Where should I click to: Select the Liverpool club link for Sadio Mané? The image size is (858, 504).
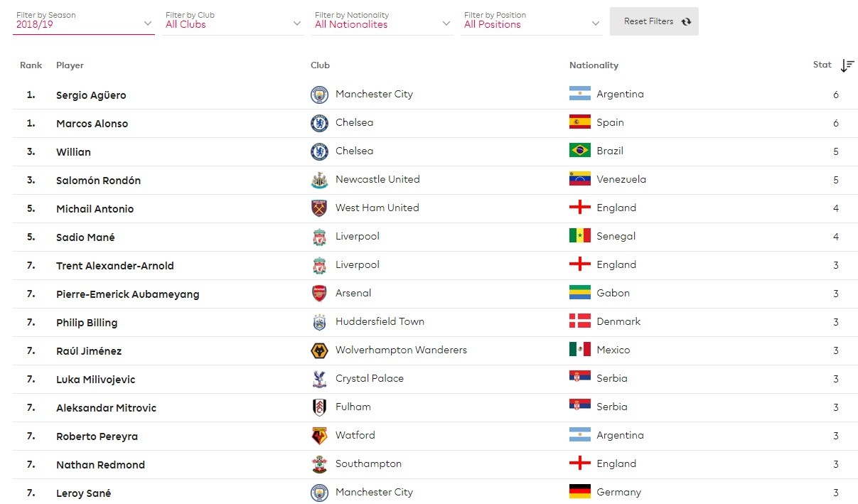[x=357, y=236]
